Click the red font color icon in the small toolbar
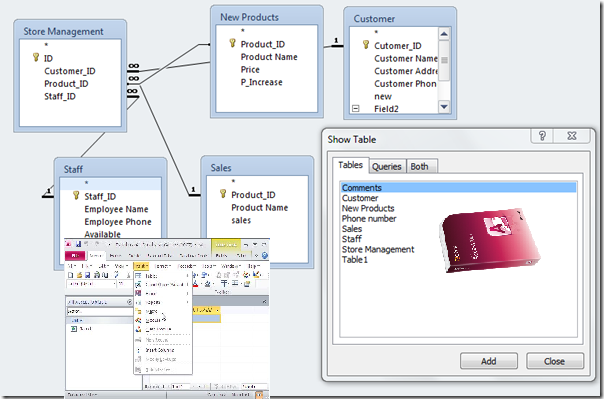The height and width of the screenshot is (399, 604). click(x=196, y=284)
